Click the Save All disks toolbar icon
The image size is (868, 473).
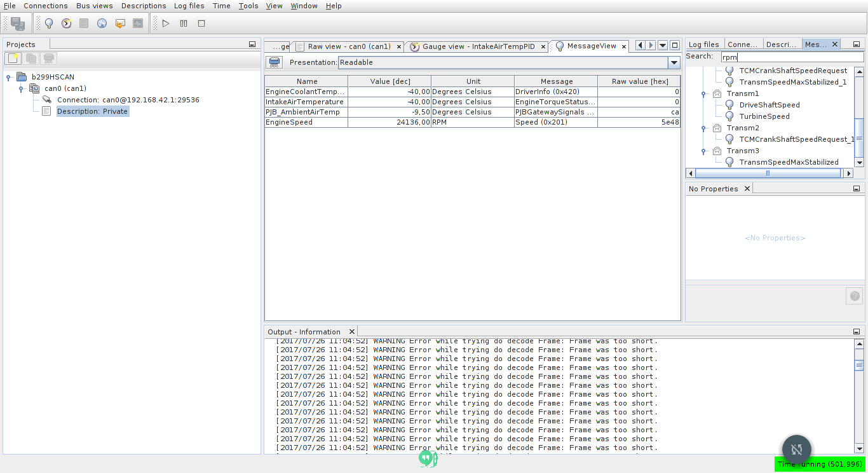pyautogui.click(x=17, y=24)
